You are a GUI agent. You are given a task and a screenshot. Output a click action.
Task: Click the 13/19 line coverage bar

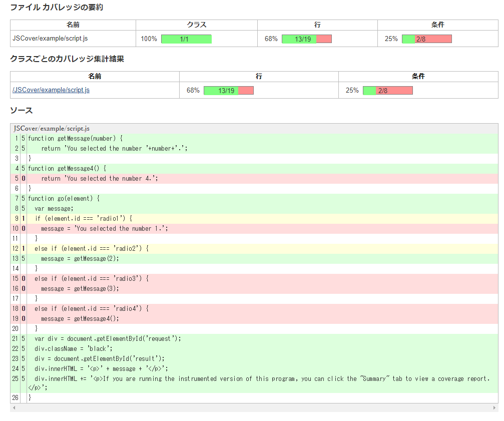point(306,39)
